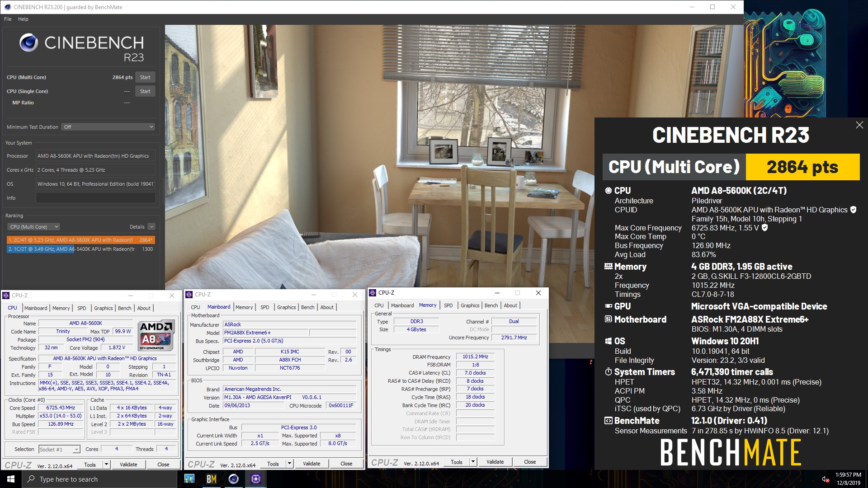The height and width of the screenshot is (488, 868).
Task: Click the taskbar clock showing 1:59:57 PM
Action: coord(848,475)
